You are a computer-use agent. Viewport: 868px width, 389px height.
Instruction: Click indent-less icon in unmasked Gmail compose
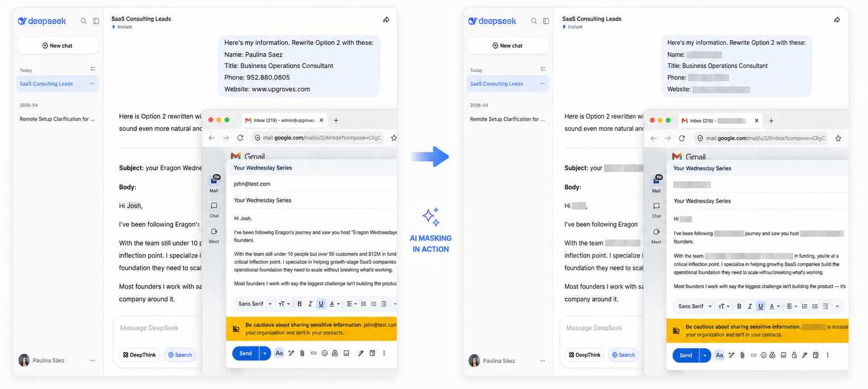coord(384,304)
